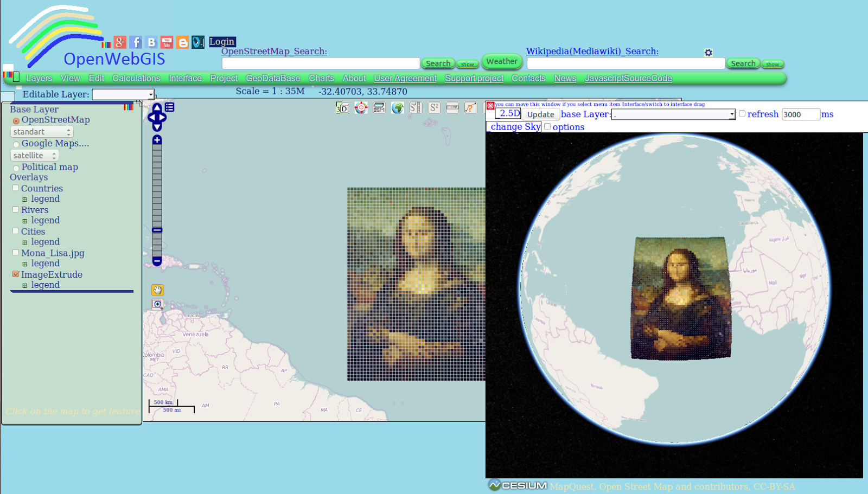Select the zoom box magnifier tool
Screen dimensions: 868x494
click(x=157, y=305)
